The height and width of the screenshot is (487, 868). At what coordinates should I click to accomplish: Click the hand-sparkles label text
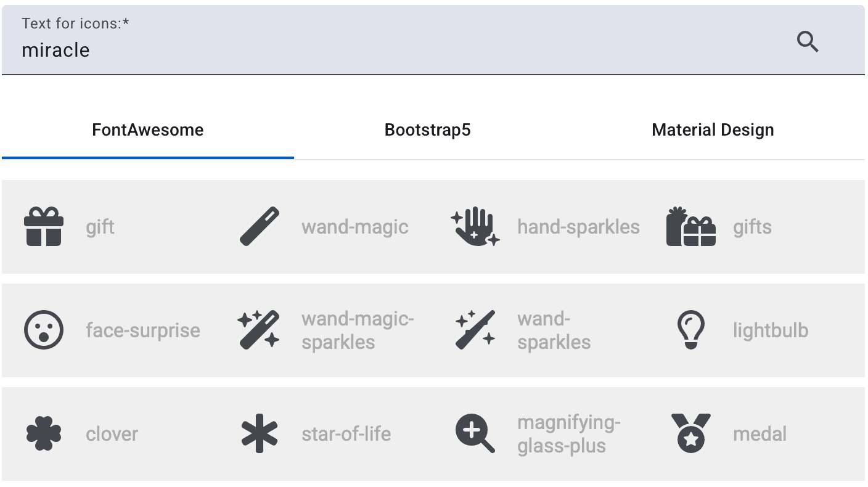click(x=578, y=226)
